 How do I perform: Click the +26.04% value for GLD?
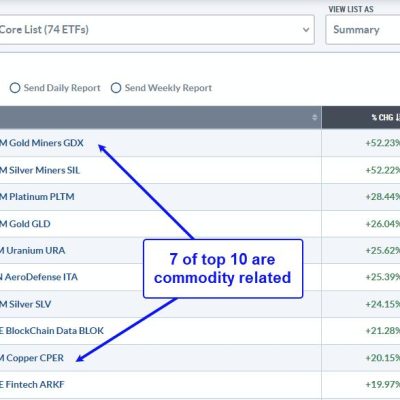(x=383, y=224)
